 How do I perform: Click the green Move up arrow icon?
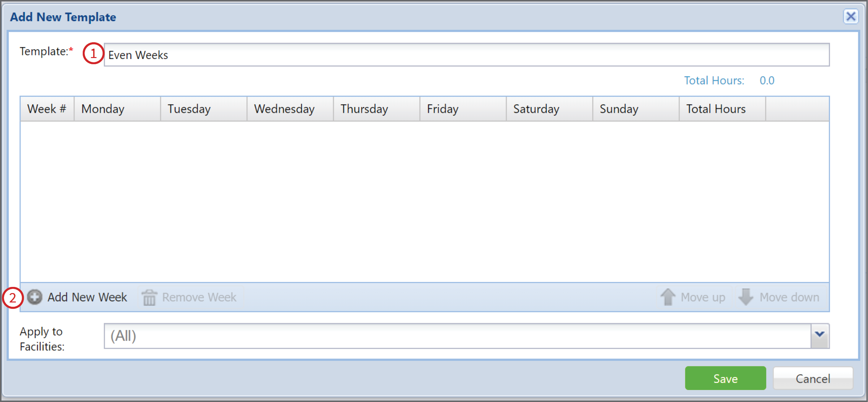[x=668, y=297]
